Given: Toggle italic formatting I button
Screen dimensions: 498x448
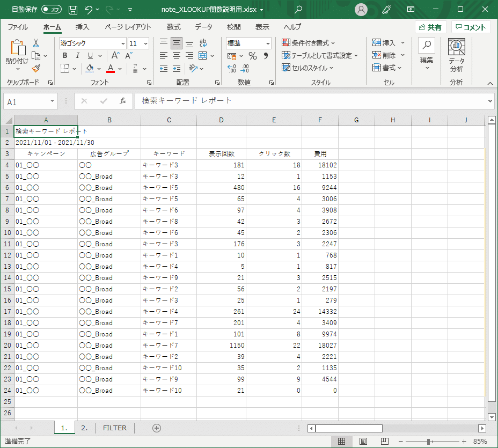Looking at the screenshot, I should click(77, 56).
